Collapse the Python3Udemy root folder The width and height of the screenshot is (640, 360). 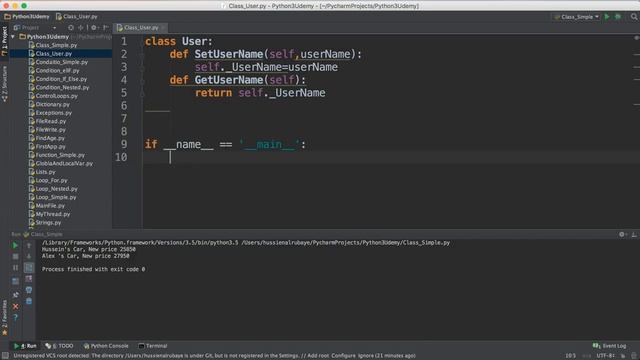coord(13,37)
